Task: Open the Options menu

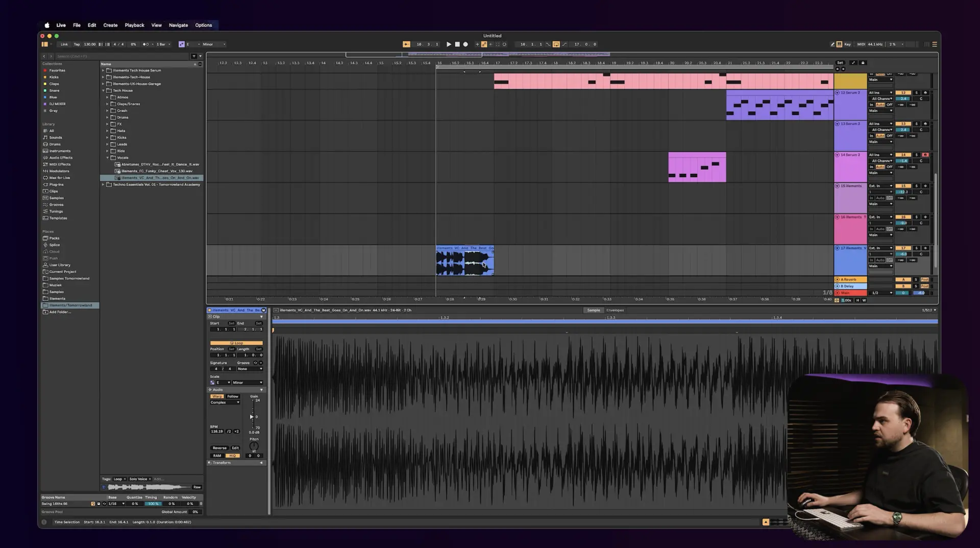Action: click(x=203, y=25)
